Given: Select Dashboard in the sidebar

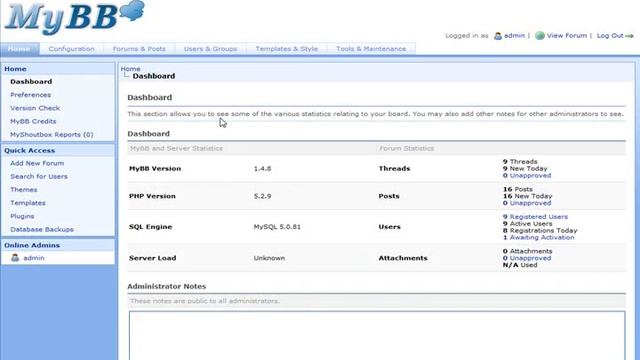Looking at the screenshot, I should pyautogui.click(x=31, y=82).
